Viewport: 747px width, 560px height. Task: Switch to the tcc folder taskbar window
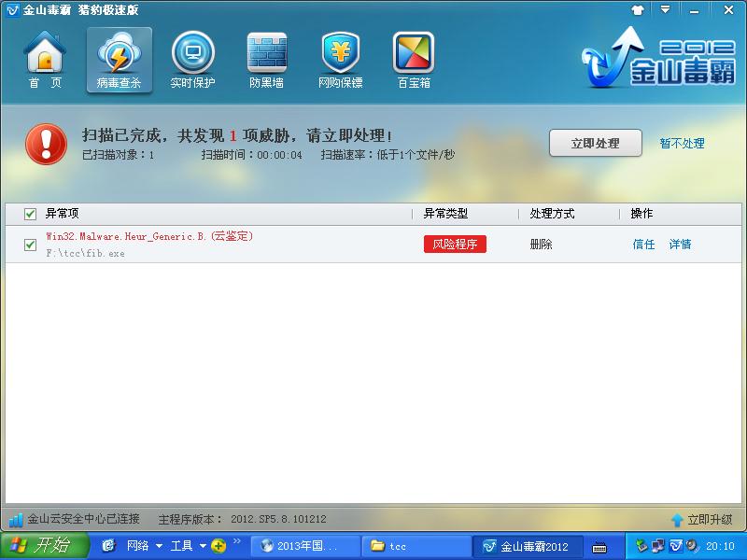click(416, 546)
